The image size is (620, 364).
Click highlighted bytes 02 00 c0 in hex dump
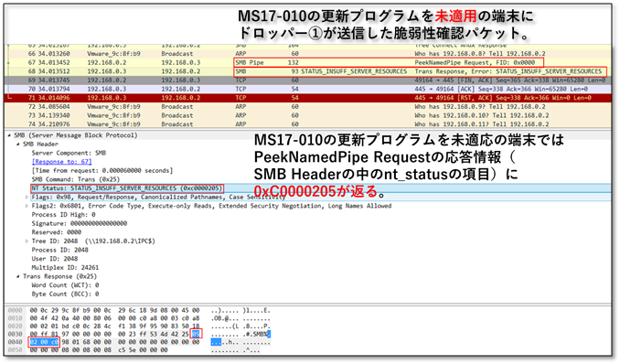point(44,342)
